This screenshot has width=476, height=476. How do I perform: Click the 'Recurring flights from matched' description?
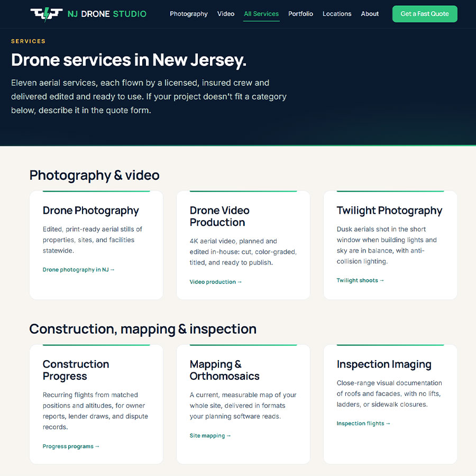click(x=95, y=411)
